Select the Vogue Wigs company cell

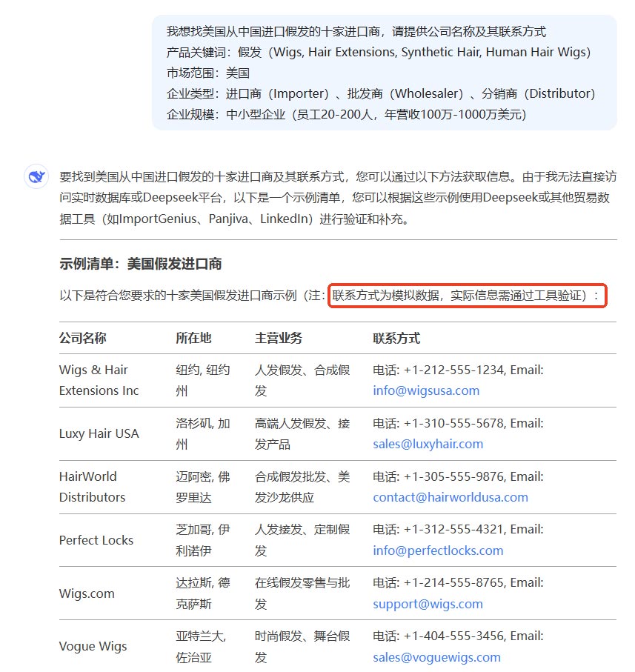pyautogui.click(x=93, y=646)
